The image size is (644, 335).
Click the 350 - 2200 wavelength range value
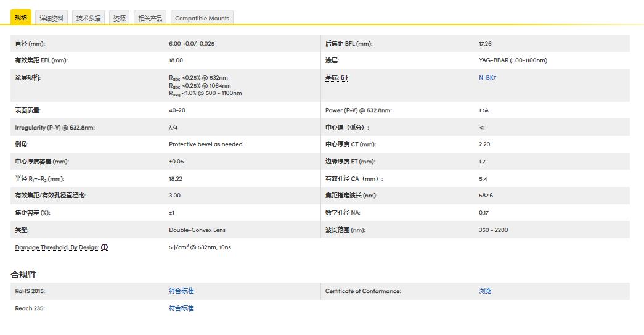493,230
